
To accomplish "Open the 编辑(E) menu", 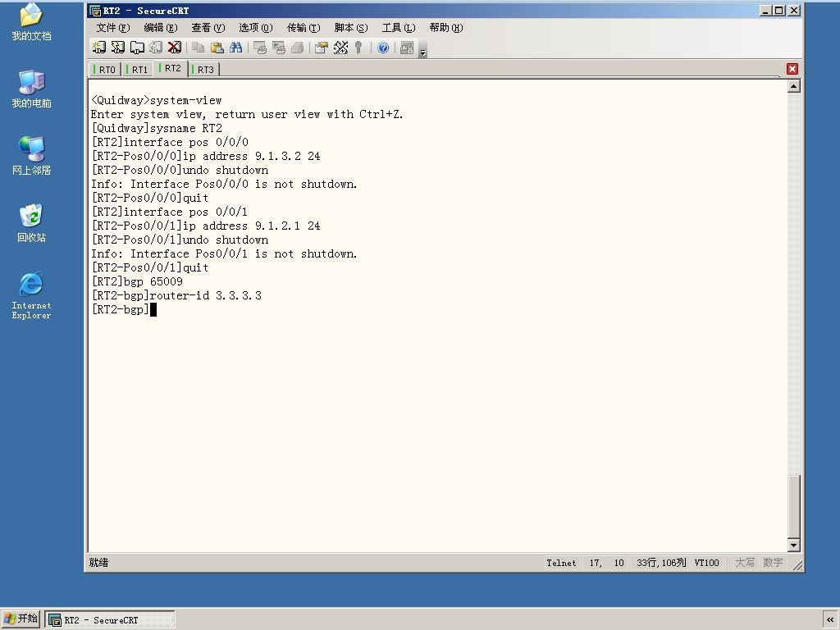I will coord(161,28).
